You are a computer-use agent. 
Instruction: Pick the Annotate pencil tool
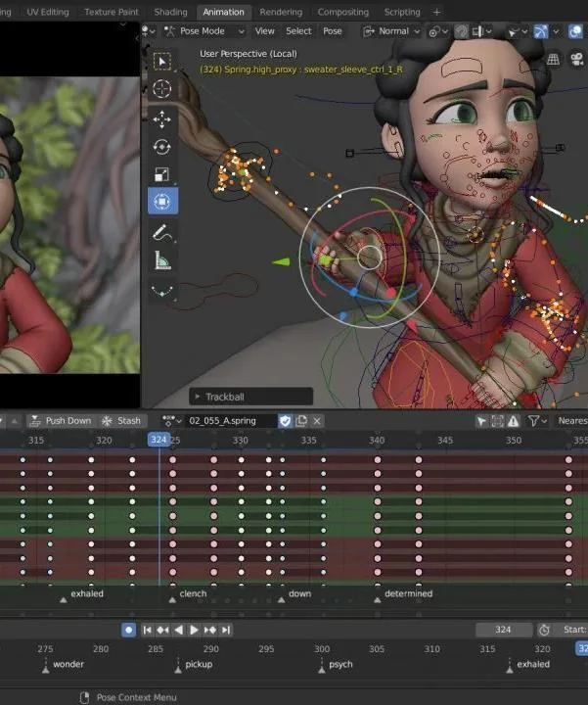coord(162,232)
